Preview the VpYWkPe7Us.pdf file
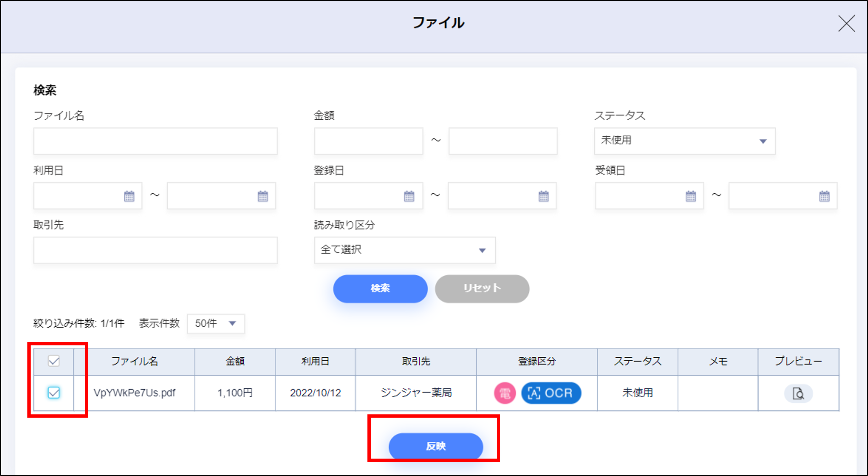The image size is (868, 476). click(x=798, y=393)
